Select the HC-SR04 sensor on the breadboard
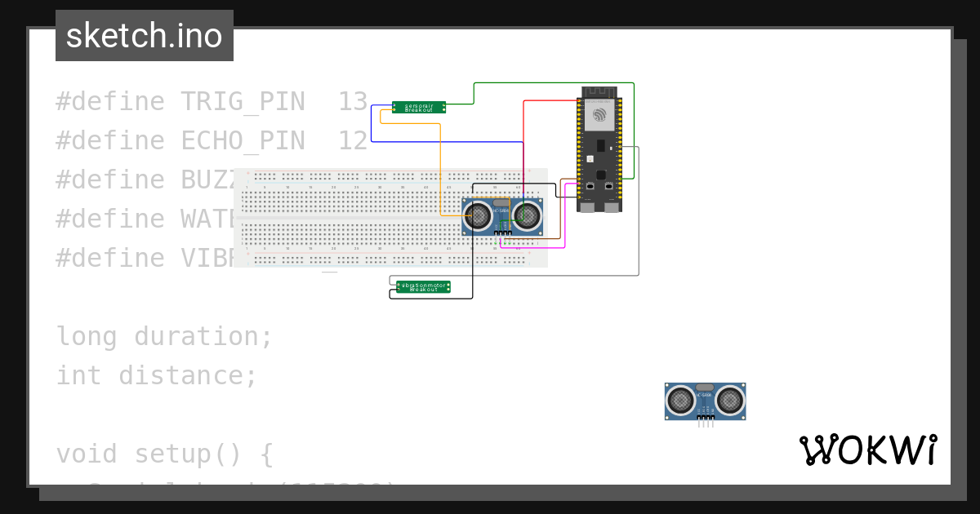The image size is (980, 514). point(502,217)
